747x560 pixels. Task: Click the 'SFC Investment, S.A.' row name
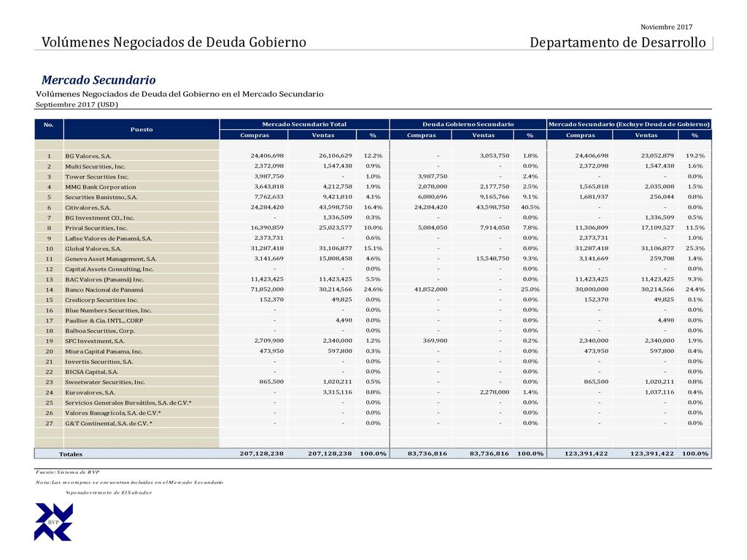pyautogui.click(x=95, y=341)
